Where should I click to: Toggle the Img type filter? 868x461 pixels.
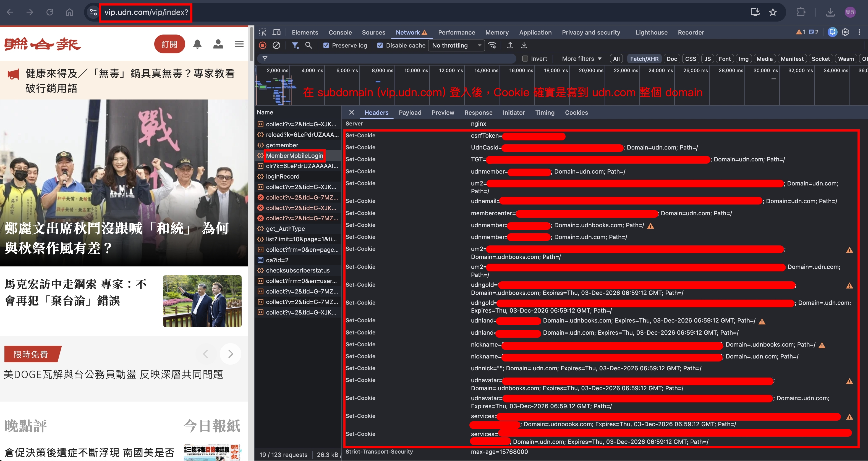[x=743, y=59]
